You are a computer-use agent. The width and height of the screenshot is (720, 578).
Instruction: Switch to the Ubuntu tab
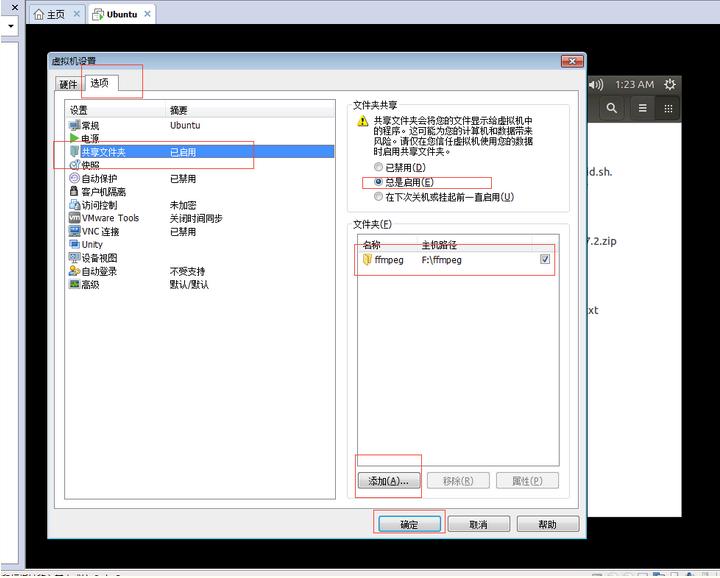(122, 15)
